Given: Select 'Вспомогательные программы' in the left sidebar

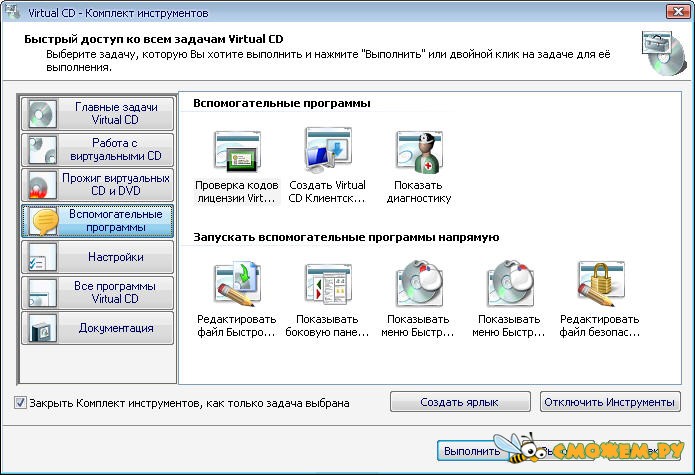Looking at the screenshot, I should point(98,221).
